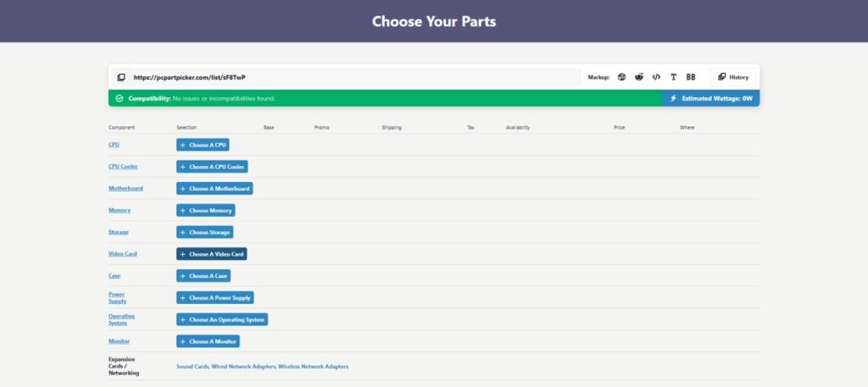
Task: Open the Sound Cards link
Action: 192,367
